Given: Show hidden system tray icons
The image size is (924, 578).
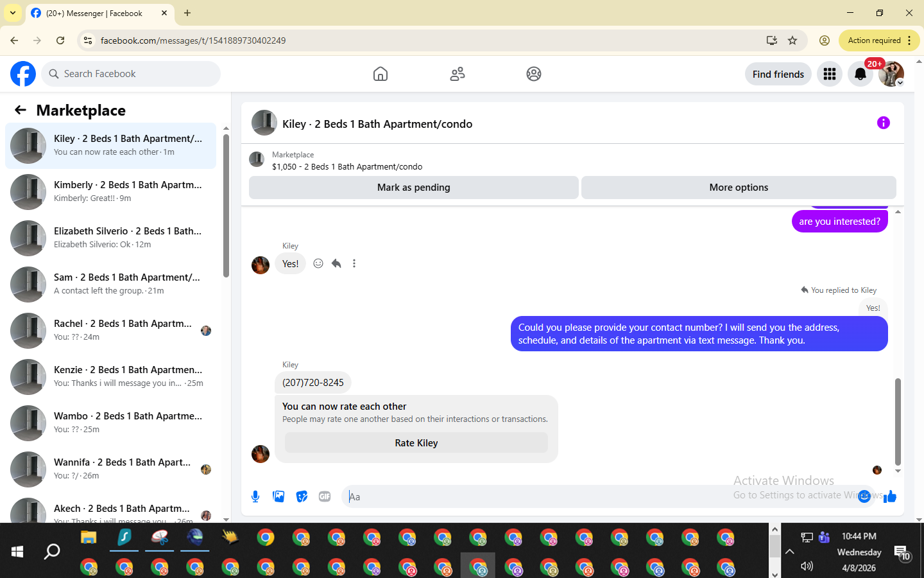Looking at the screenshot, I should [x=789, y=551].
